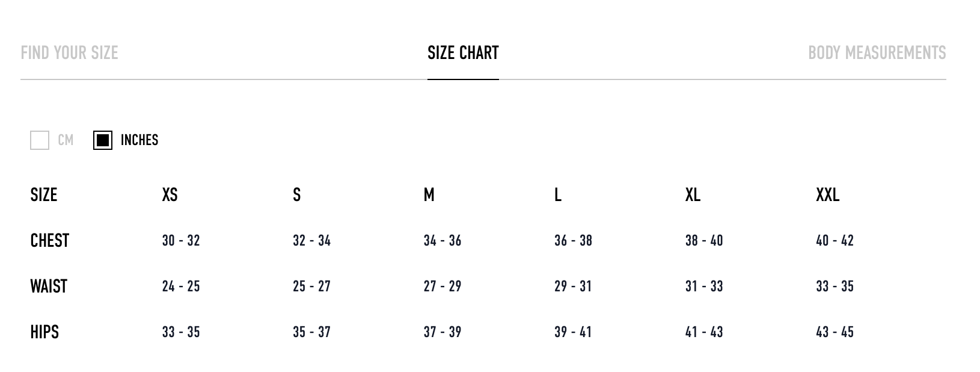The width and height of the screenshot is (980, 372).
Task: Select the XL size column header
Action: tap(693, 195)
